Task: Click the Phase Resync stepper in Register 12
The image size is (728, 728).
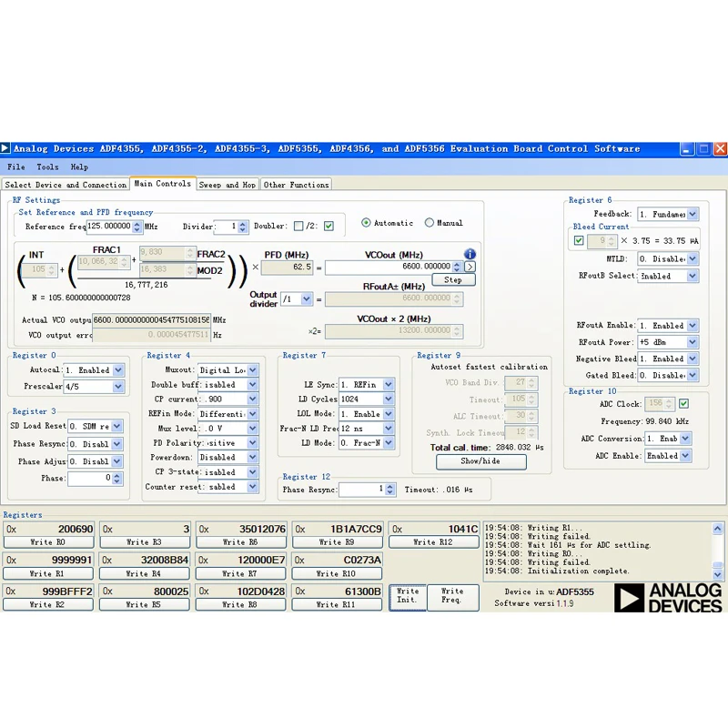Action: pos(390,490)
